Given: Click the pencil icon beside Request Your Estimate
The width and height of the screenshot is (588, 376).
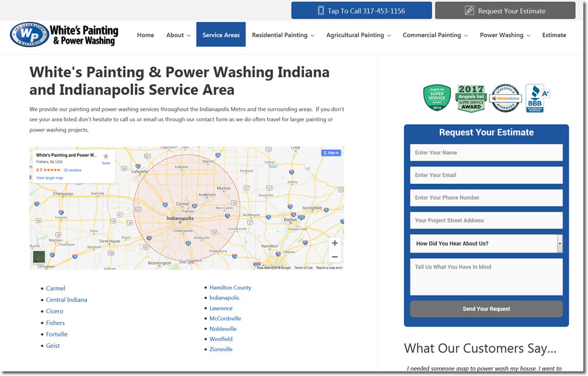Looking at the screenshot, I should pyautogui.click(x=469, y=10).
